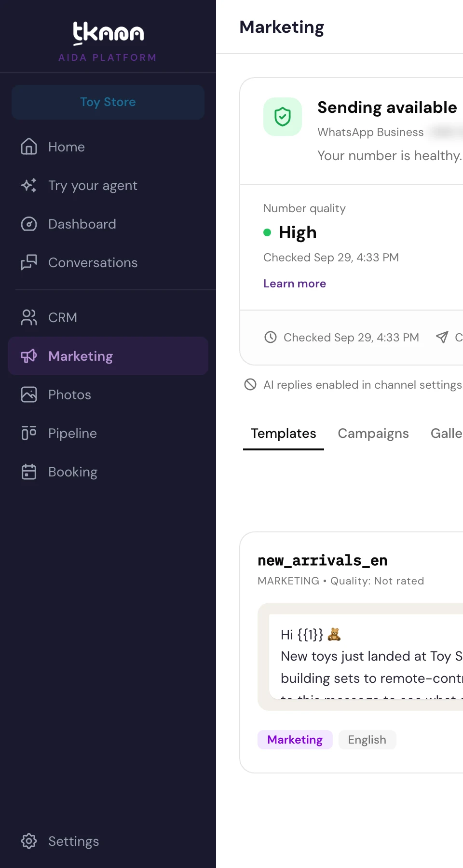463x868 pixels.
Task: Switch to the Campaigns tab
Action: 373,434
